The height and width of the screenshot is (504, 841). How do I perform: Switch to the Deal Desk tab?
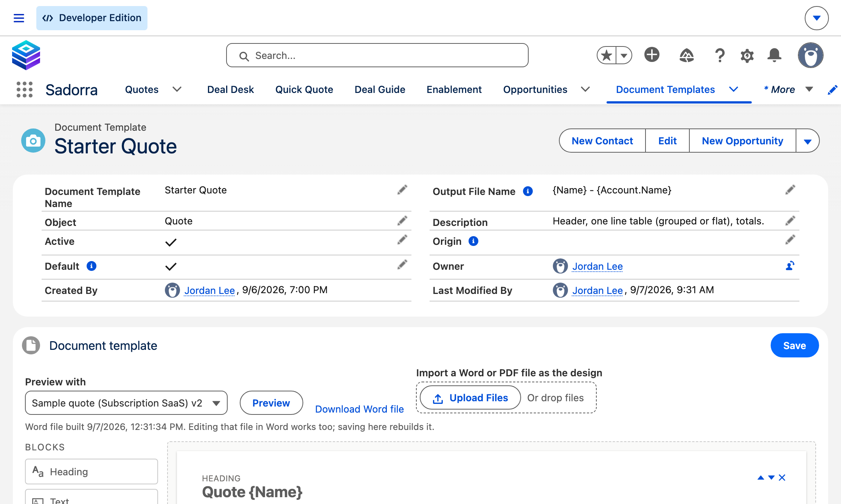[x=230, y=90]
